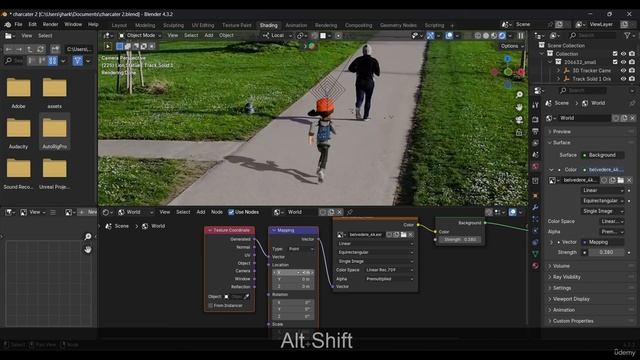The height and width of the screenshot is (360, 640).
Task: Hide 3D Tracker Camera in viewport
Action: tap(623, 71)
